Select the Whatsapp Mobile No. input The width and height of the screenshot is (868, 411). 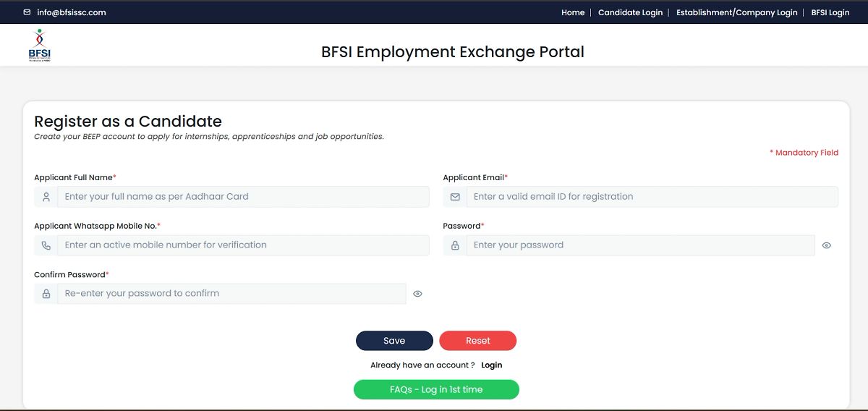click(243, 245)
